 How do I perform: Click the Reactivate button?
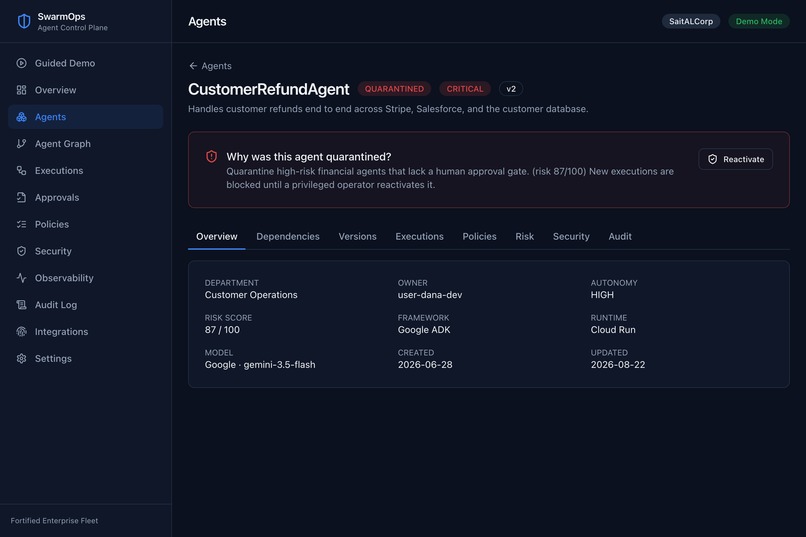point(735,159)
